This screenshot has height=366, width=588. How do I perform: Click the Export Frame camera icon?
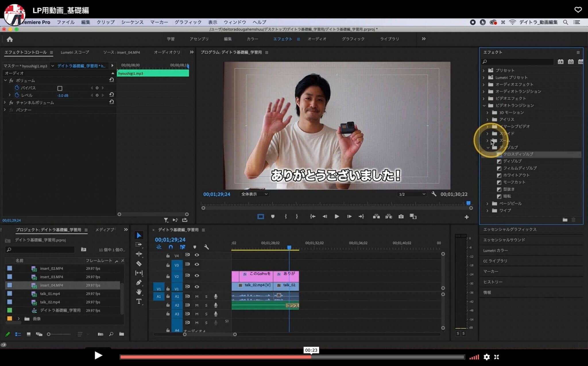click(x=401, y=217)
